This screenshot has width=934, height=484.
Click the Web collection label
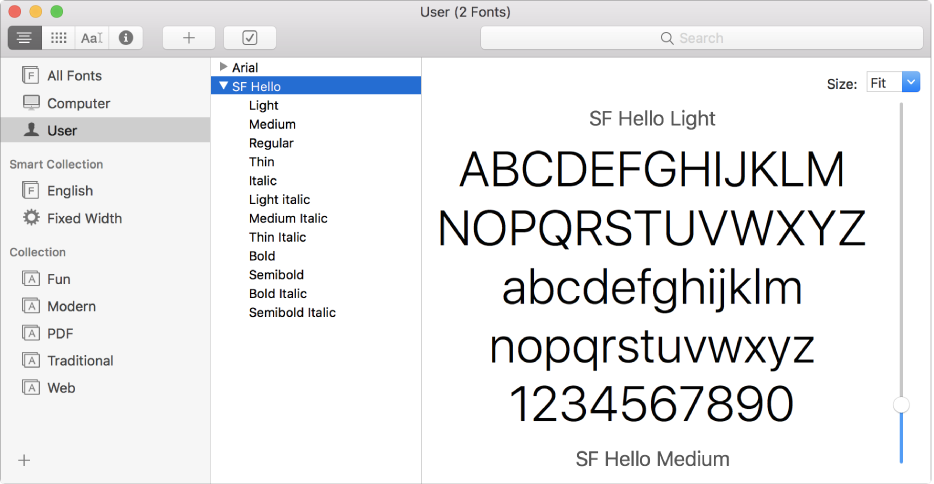61,388
